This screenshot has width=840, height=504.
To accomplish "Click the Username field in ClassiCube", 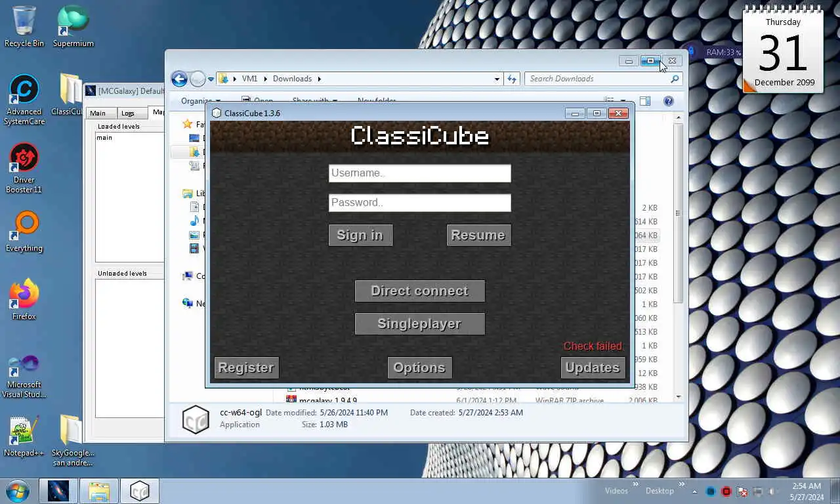I will pyautogui.click(x=419, y=173).
